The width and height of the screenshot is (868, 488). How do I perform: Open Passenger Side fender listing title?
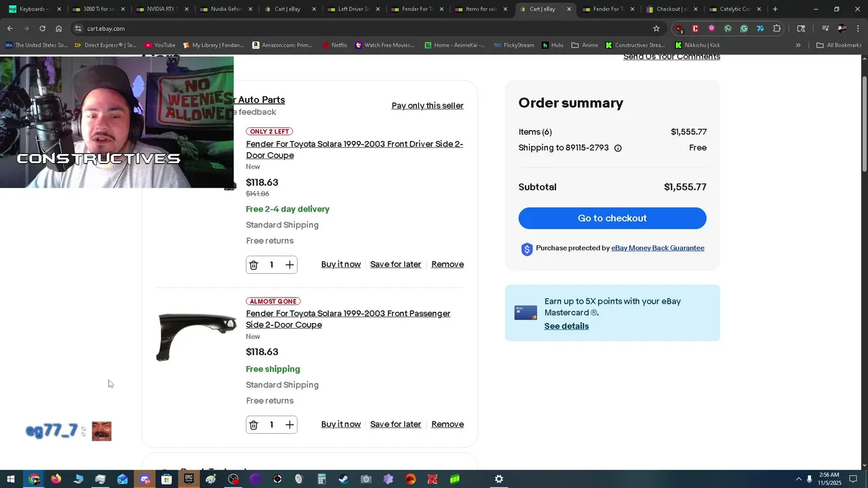[348, 319]
